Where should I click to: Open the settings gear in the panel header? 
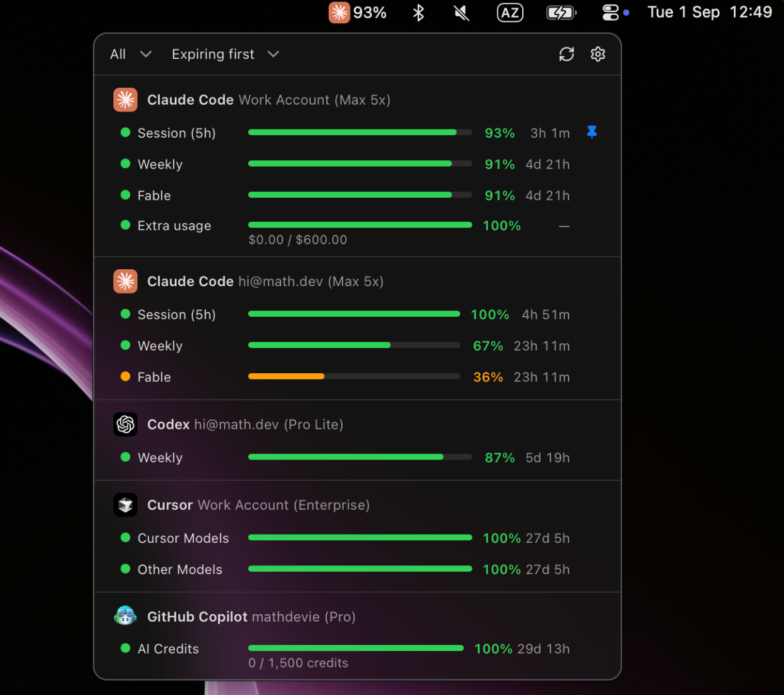tap(598, 54)
